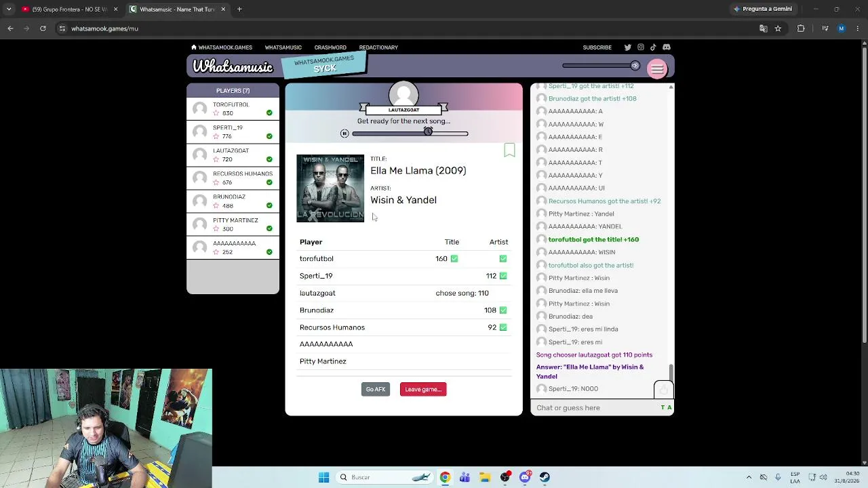The height and width of the screenshot is (488, 868).
Task: Click torofutbol's avatar in players list
Action: 199,108
